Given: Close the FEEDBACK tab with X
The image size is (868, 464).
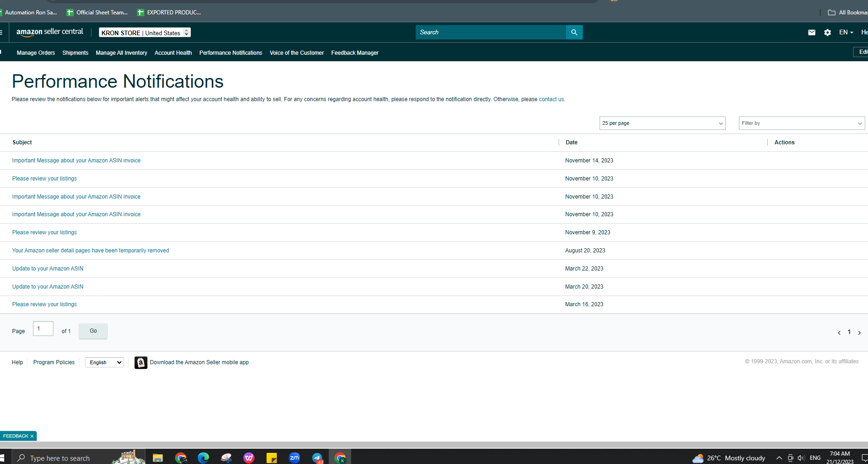Looking at the screenshot, I should pos(32,436).
